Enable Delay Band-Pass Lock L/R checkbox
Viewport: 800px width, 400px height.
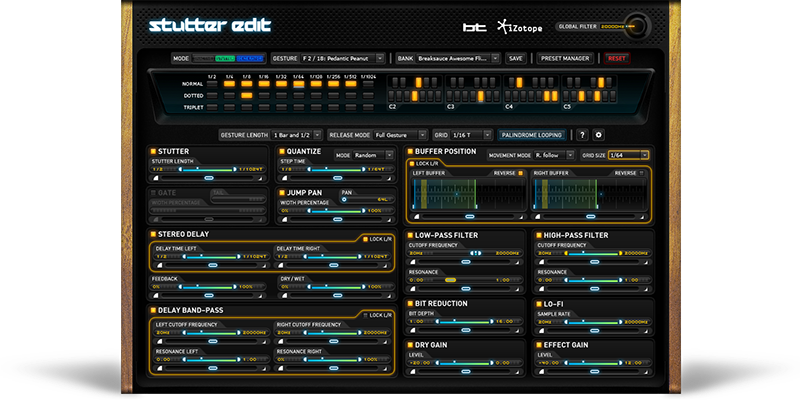coord(365,315)
